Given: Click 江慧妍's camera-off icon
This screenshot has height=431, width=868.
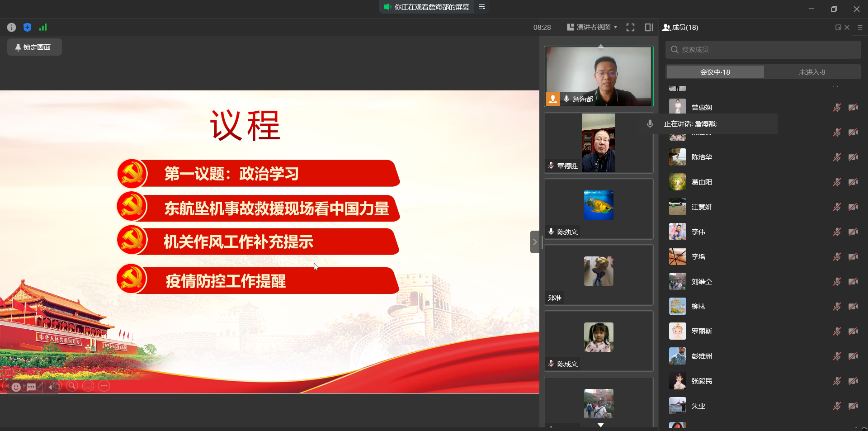Looking at the screenshot, I should click(x=853, y=207).
